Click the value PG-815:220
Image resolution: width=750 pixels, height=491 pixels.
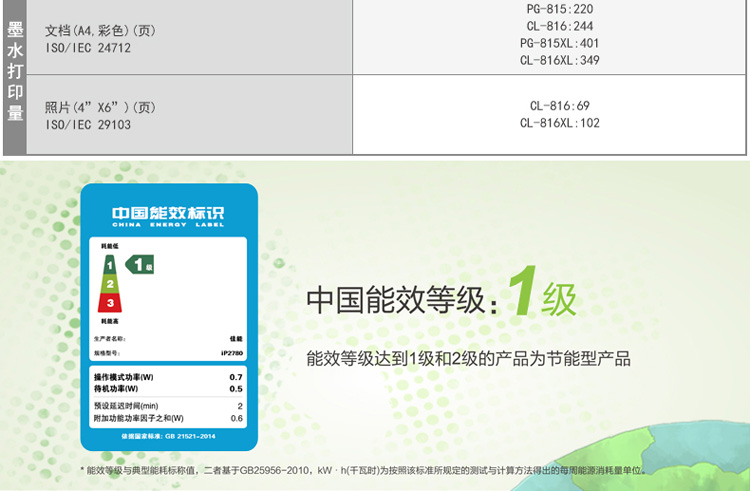tap(560, 9)
